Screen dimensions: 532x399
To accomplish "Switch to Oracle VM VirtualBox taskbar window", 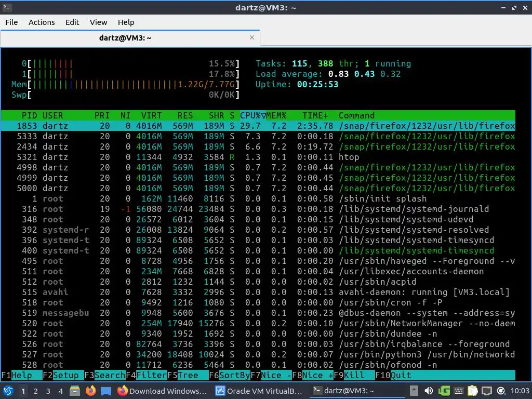I will click(259, 391).
